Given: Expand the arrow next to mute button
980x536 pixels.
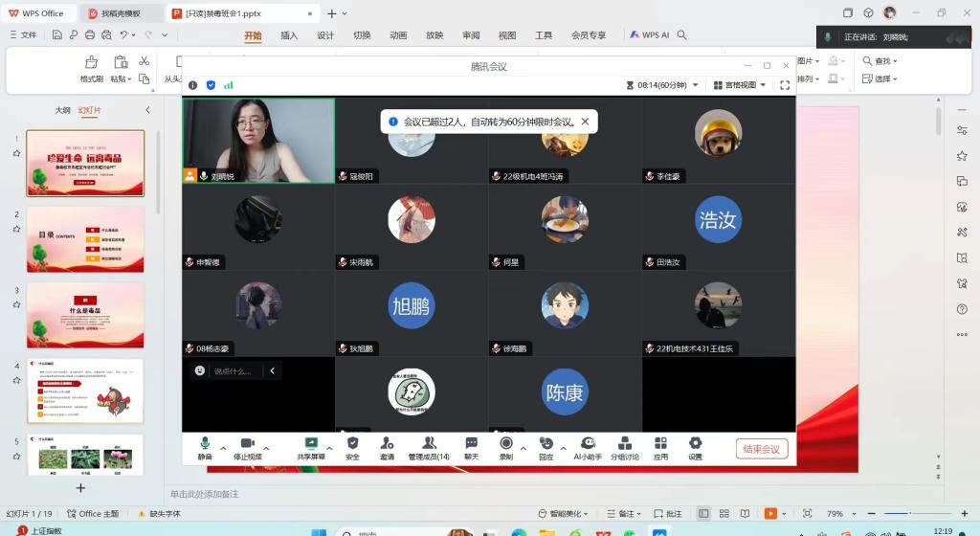Looking at the screenshot, I should pos(224,447).
